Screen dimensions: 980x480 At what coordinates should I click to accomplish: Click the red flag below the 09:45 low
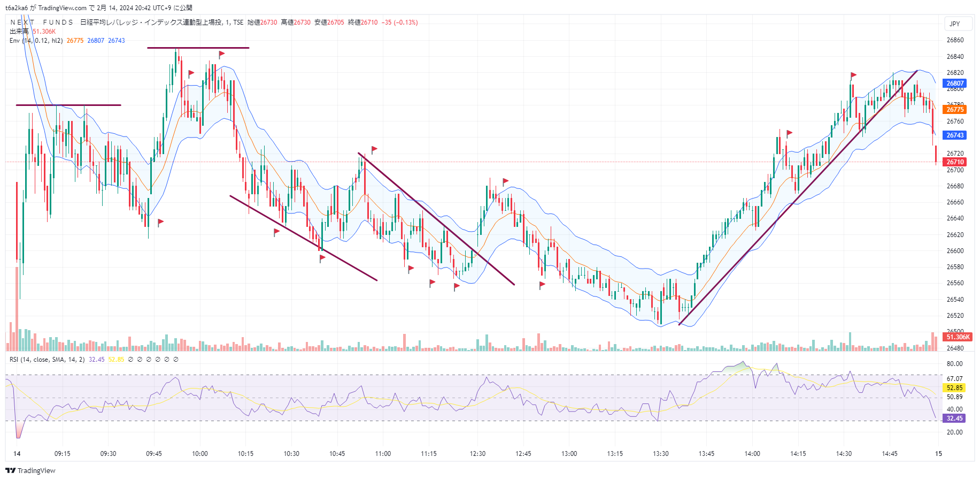click(x=160, y=222)
